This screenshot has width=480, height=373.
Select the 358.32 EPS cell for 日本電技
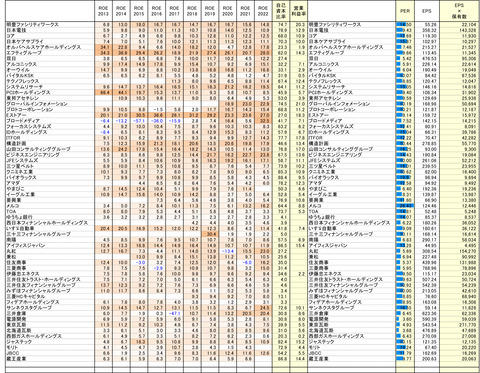(427, 30)
